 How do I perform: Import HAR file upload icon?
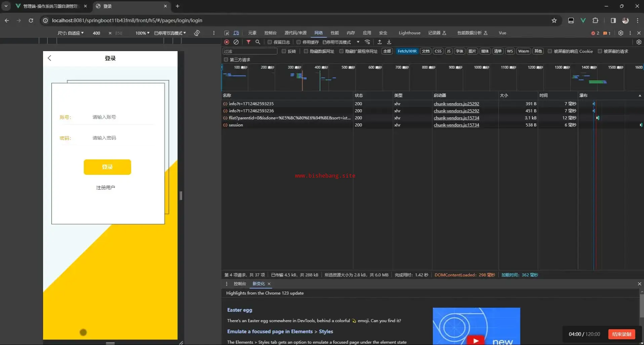click(x=379, y=42)
